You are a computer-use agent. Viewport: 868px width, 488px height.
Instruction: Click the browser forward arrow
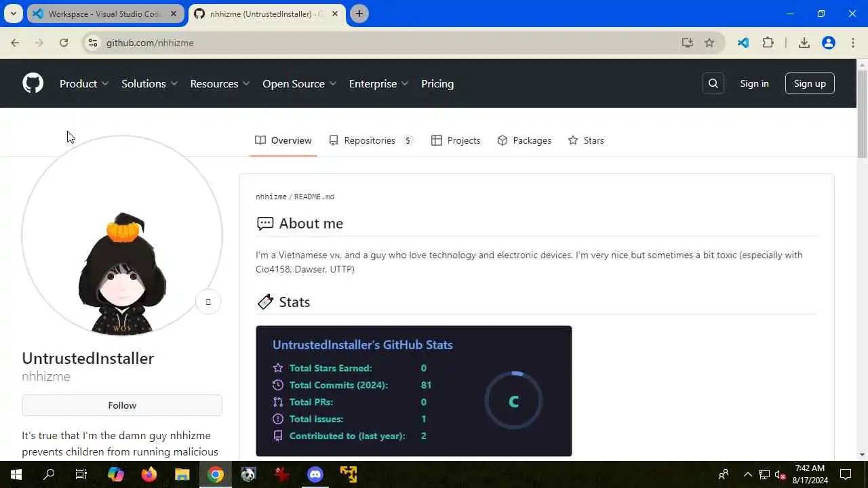tap(39, 43)
